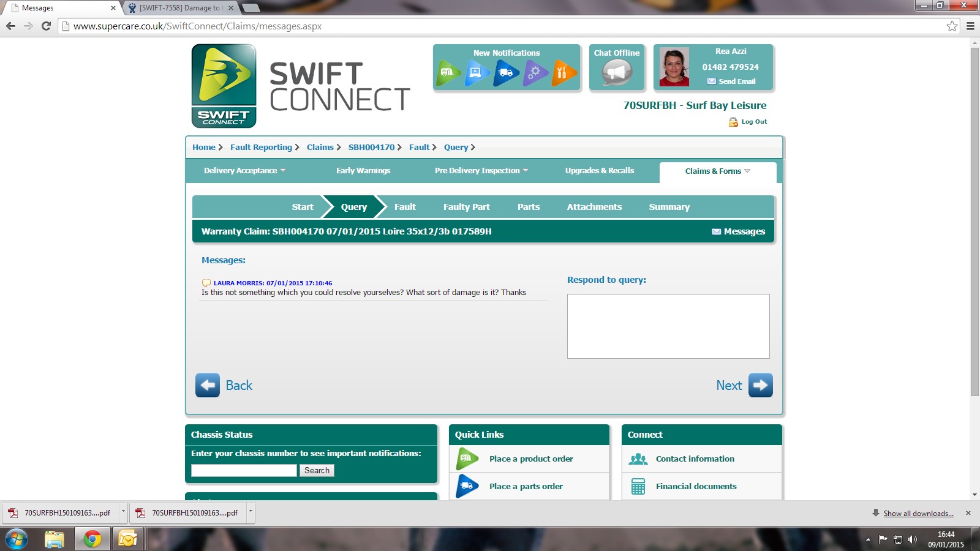
Task: Click Rea Azzi's profile photo
Action: coord(674,67)
